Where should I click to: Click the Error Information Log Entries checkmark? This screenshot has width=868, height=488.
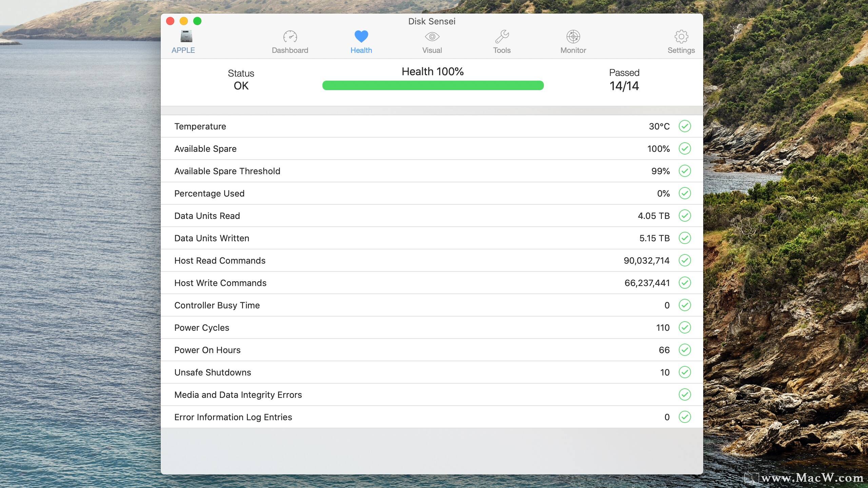point(685,417)
